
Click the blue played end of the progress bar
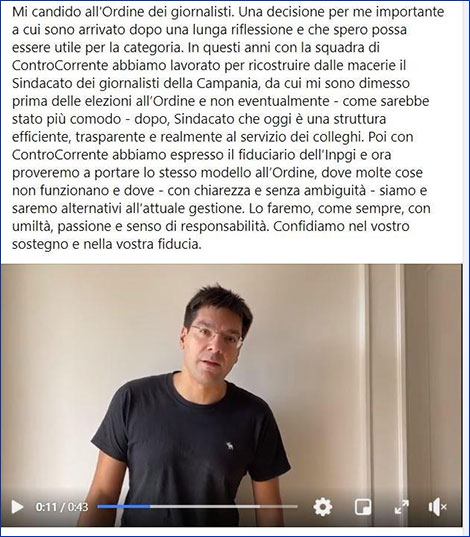point(147,506)
